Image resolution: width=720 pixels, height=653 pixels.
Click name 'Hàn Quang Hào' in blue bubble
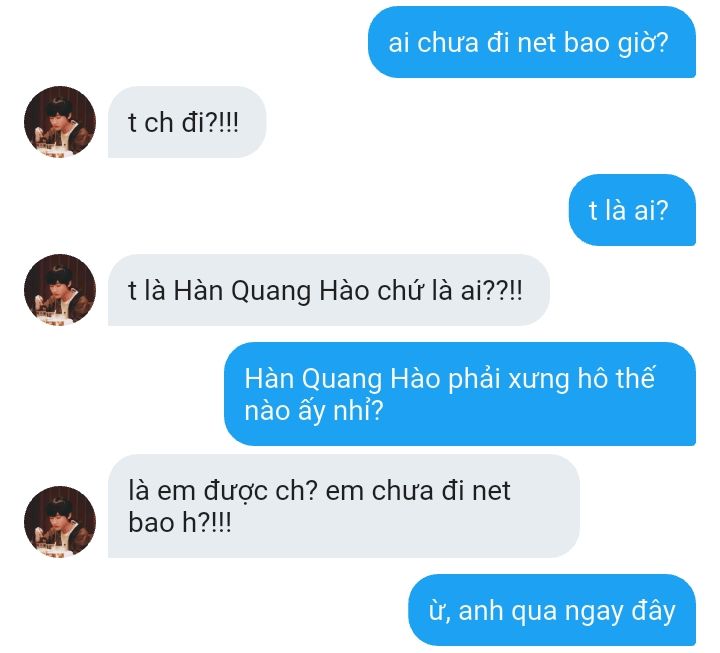[342, 379]
